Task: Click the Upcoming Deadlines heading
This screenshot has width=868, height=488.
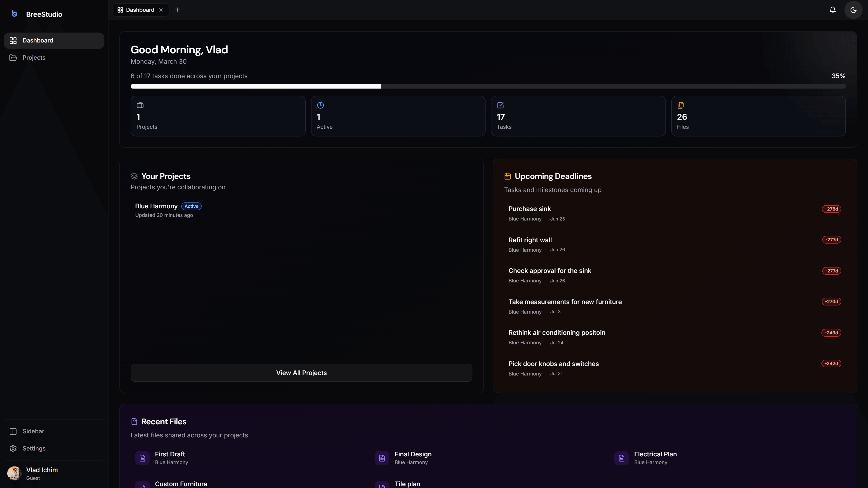Action: tap(553, 176)
